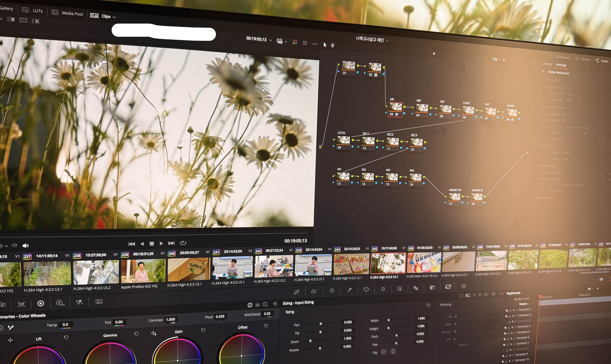Jump to first frame button
This screenshot has width=611, height=364.
click(132, 244)
